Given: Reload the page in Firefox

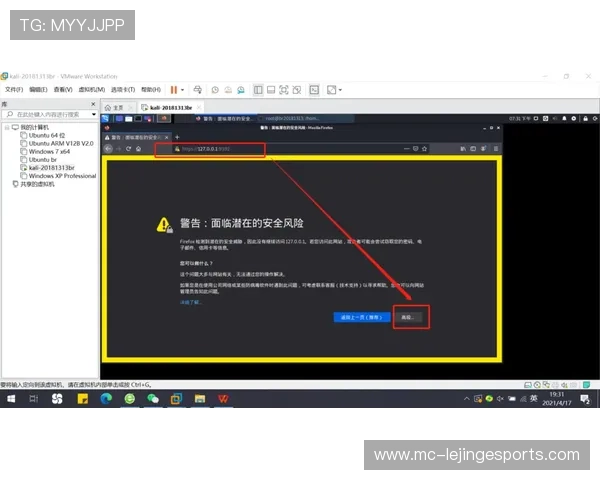Looking at the screenshot, I should pyautogui.click(x=128, y=149).
